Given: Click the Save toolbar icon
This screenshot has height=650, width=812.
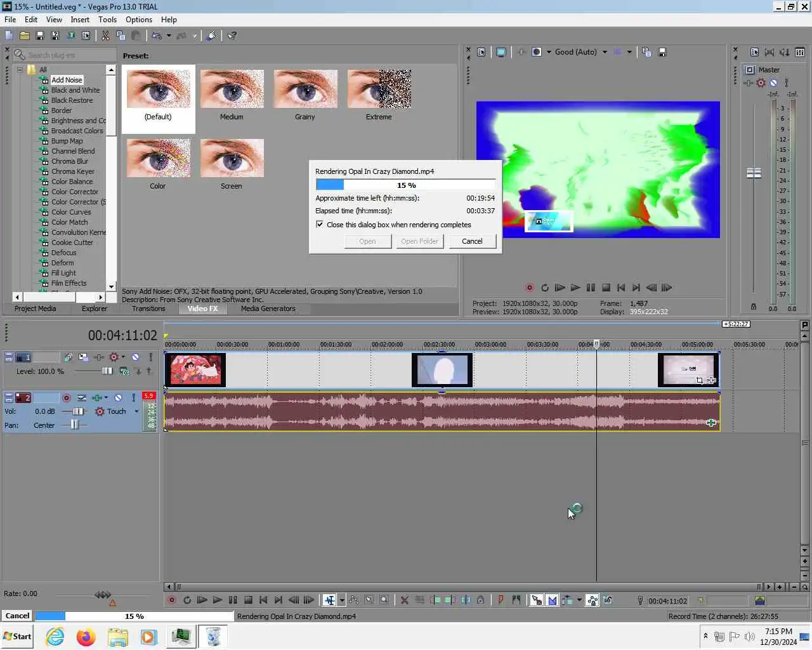Looking at the screenshot, I should pyautogui.click(x=40, y=36).
